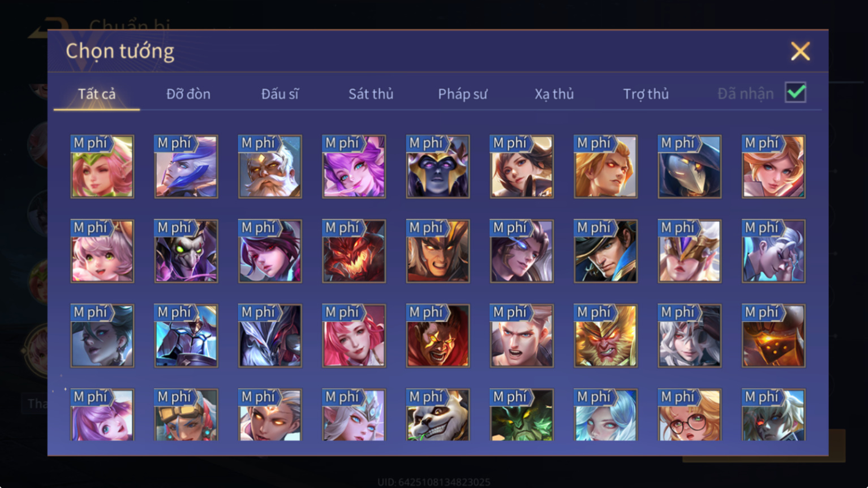Filter heroes by Sát thủ tab
The width and height of the screenshot is (868, 488).
tap(371, 94)
